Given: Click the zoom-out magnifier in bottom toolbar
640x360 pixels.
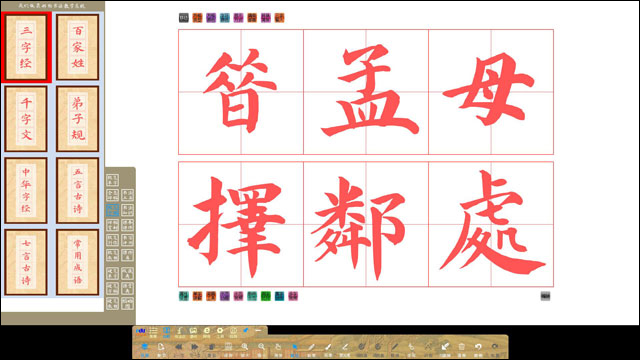Looking at the screenshot, I should [x=261, y=347].
